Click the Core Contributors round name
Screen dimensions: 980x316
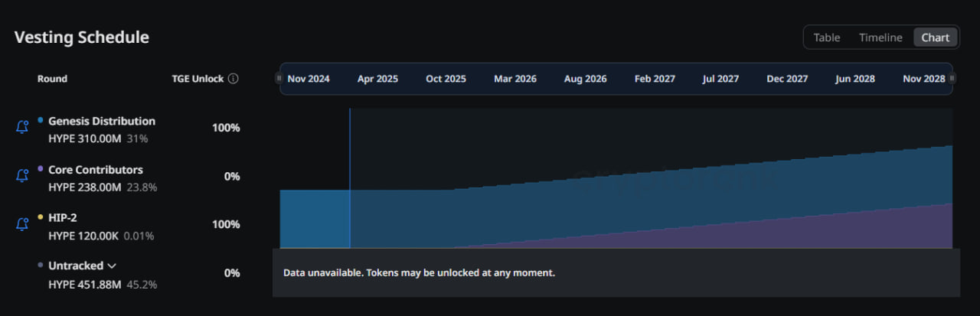[96, 170]
